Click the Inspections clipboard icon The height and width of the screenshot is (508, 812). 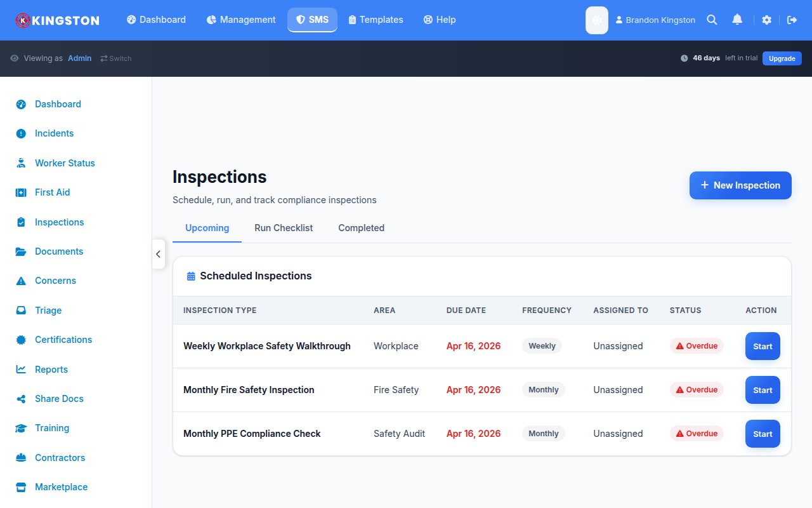pyautogui.click(x=21, y=222)
